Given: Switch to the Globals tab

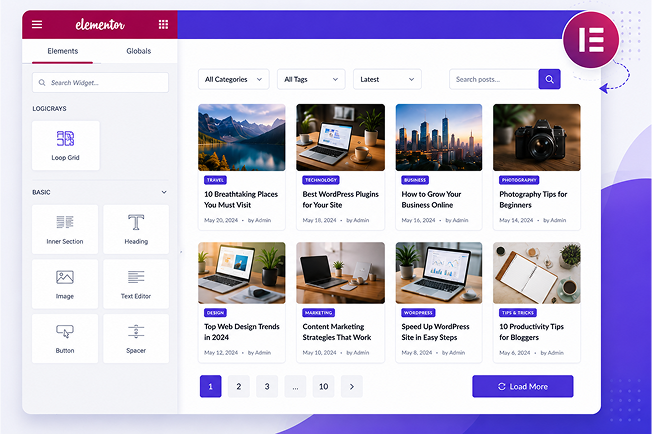Looking at the screenshot, I should point(138,51).
